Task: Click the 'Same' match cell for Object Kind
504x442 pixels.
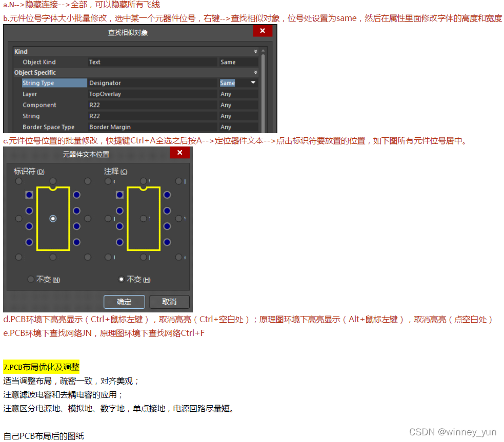Action: coord(238,62)
